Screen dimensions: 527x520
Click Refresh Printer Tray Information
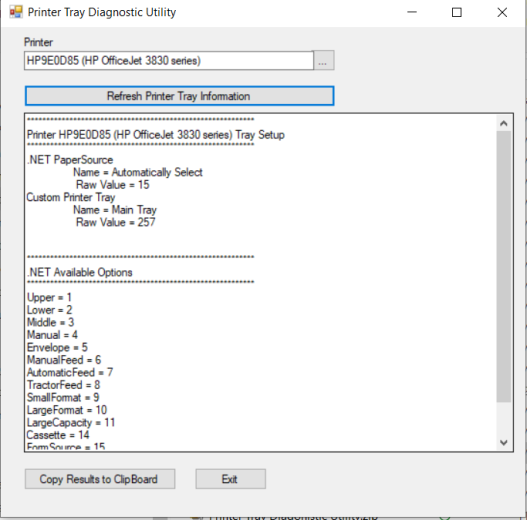coord(179,96)
